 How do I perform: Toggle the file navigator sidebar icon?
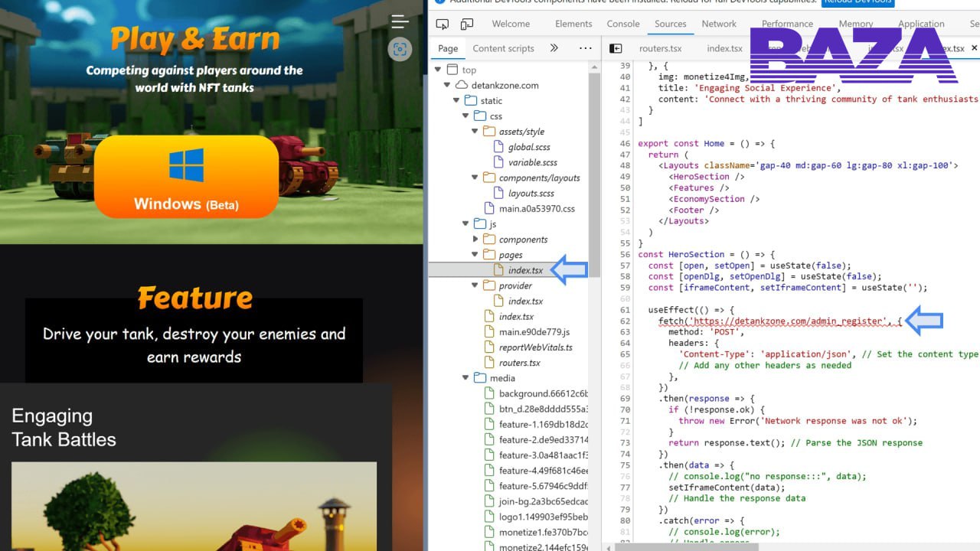[616, 48]
